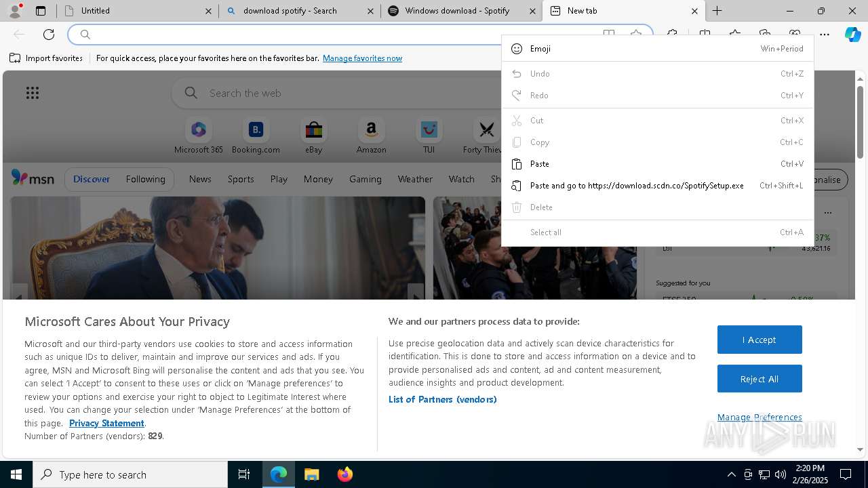Screen dimensions: 868x488
Task: Select the Following feed tab
Action: (x=145, y=179)
